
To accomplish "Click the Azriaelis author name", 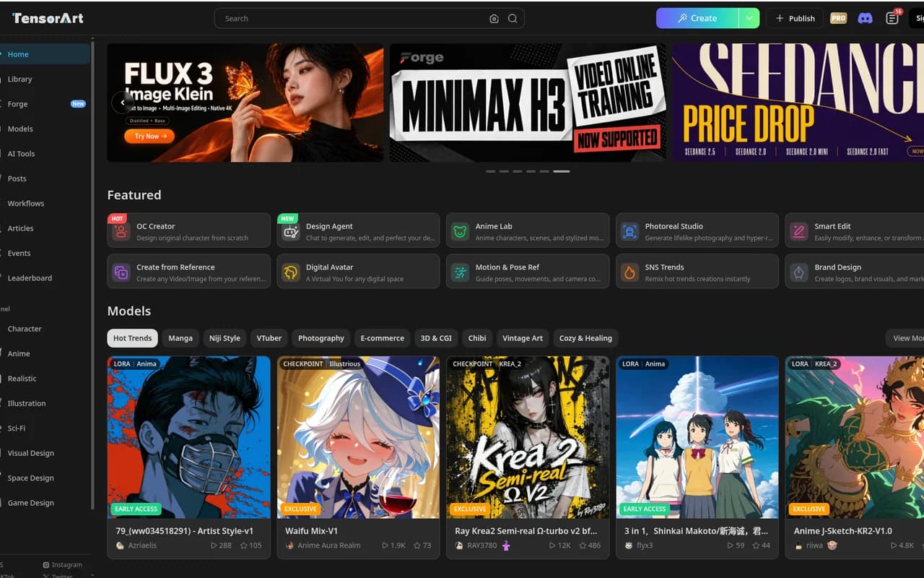I will tap(141, 545).
